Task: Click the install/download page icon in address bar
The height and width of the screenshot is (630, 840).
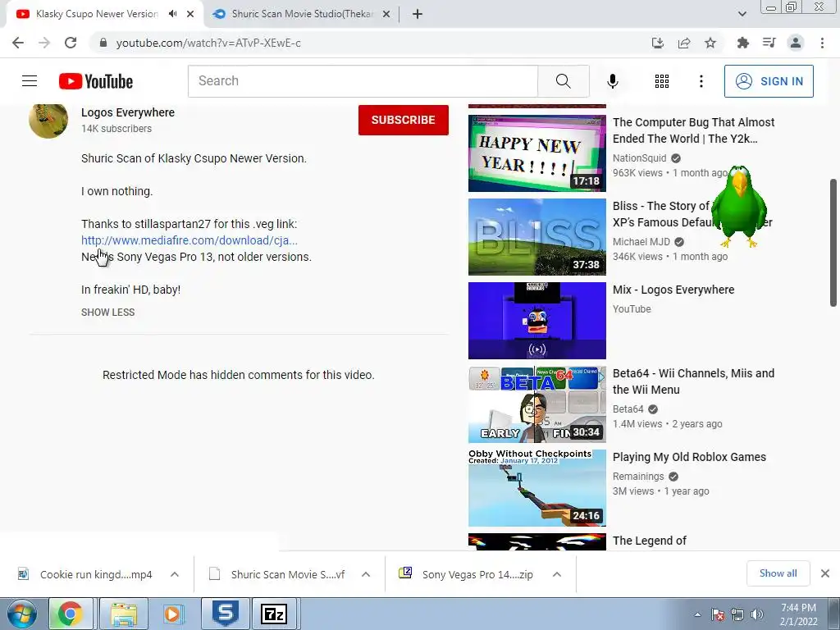Action: tap(657, 43)
